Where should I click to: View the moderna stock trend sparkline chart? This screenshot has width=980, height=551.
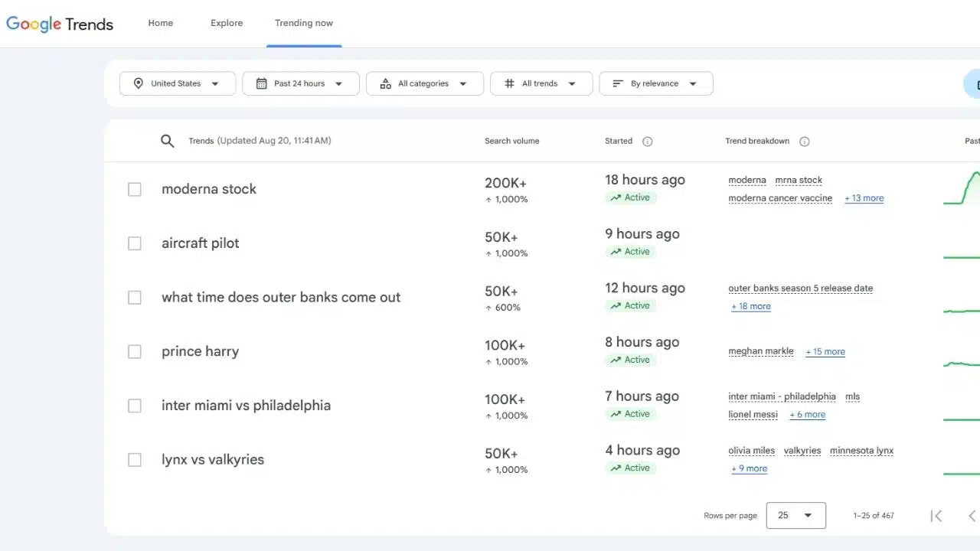coord(962,188)
